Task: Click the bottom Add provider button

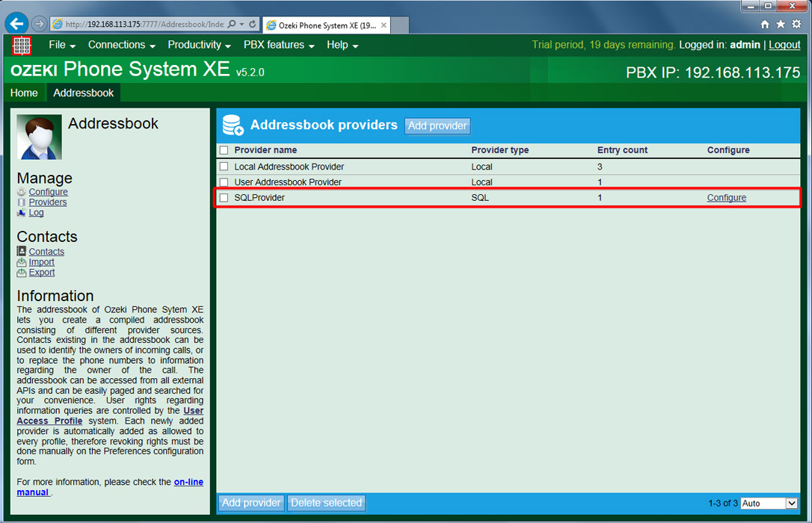Action: pos(251,503)
